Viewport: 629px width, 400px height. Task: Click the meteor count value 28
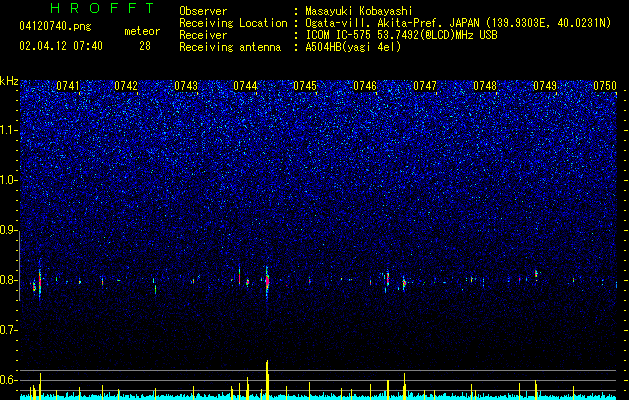pos(145,46)
